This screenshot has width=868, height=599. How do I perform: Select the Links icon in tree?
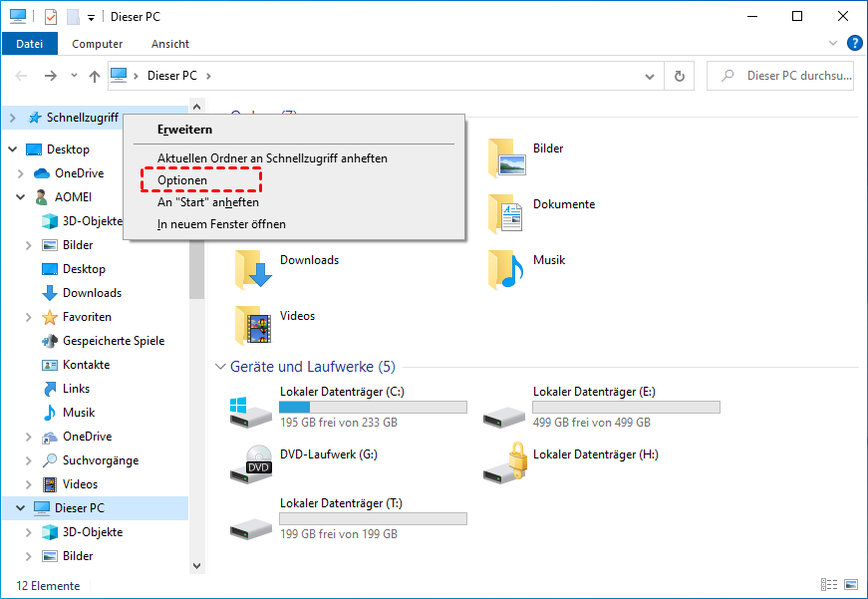50,389
